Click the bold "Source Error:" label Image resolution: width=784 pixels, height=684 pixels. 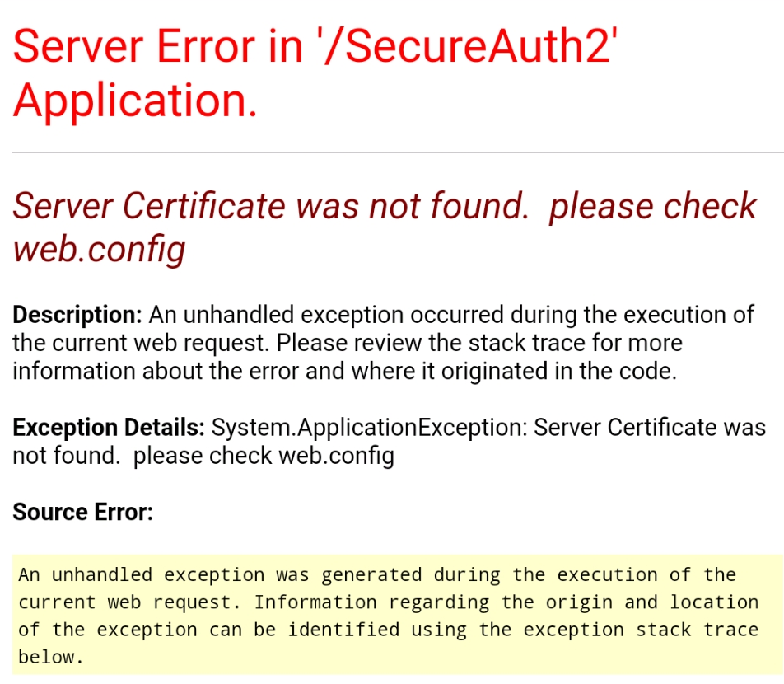pos(82,512)
